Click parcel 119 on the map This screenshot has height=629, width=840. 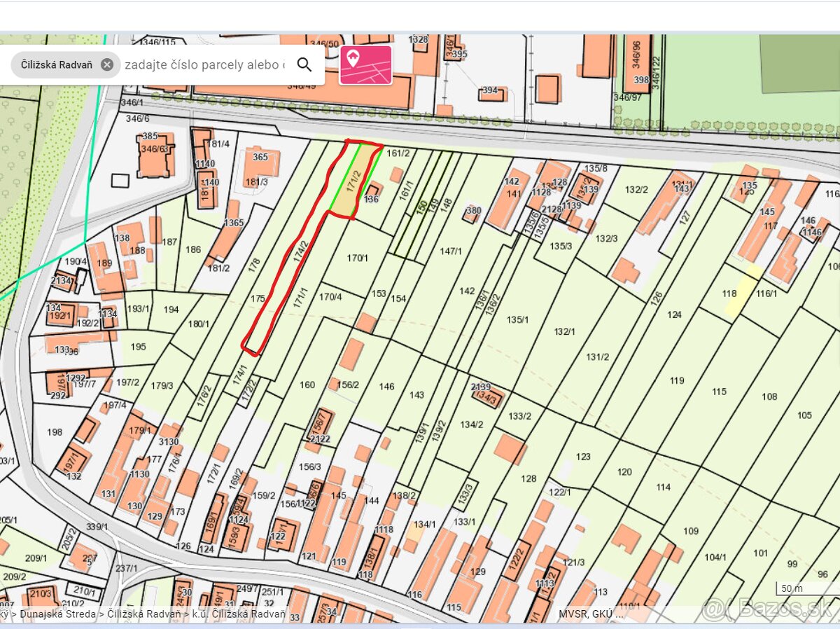click(x=677, y=381)
